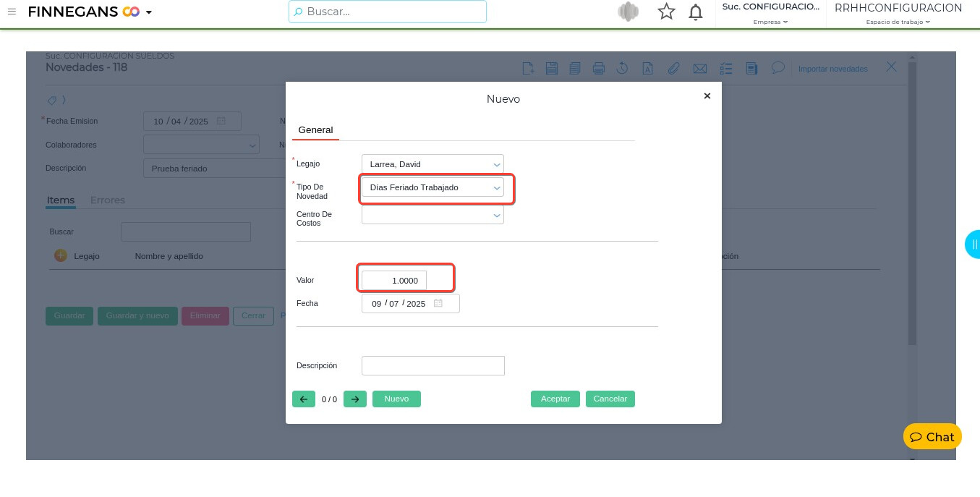Viewport: 980px width, 497px height.
Task: Open the yellow Chat widget
Action: [x=932, y=437]
